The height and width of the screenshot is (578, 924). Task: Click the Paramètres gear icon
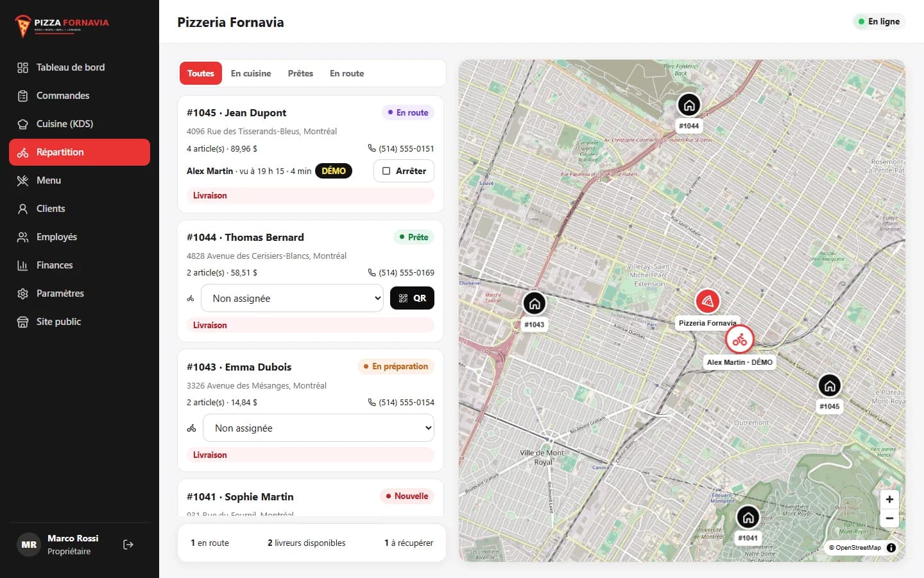pos(22,293)
